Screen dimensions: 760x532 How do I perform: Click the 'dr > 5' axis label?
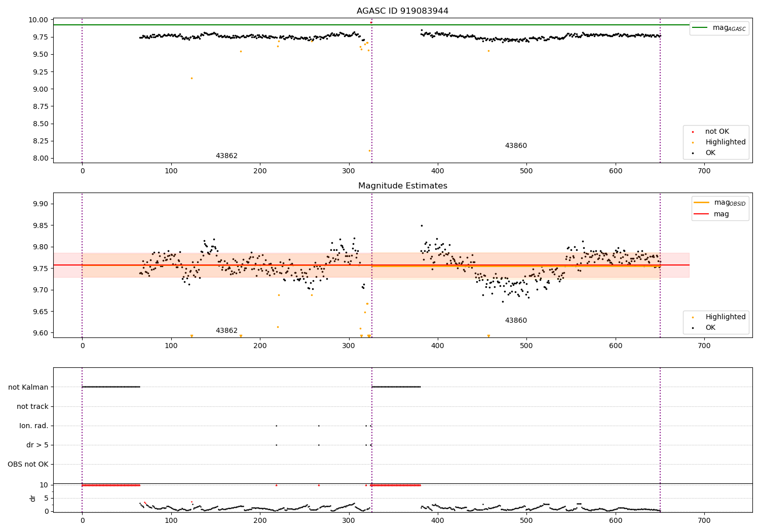[x=37, y=445]
